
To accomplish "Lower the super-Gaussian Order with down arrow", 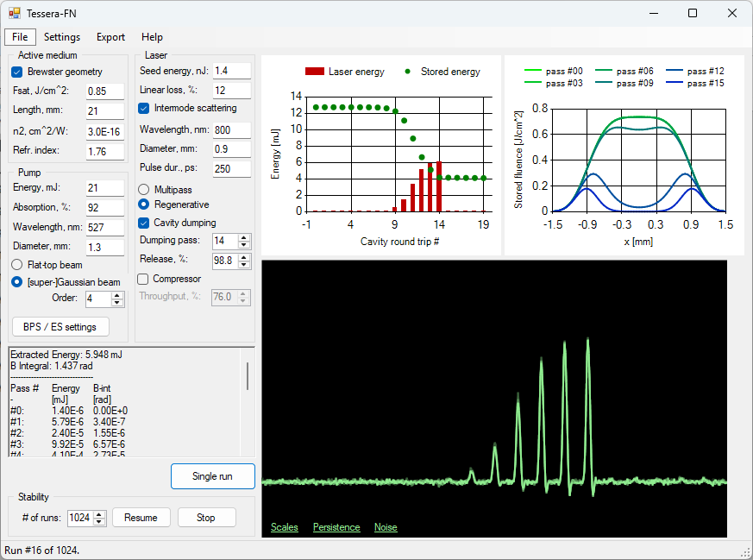I will pyautogui.click(x=117, y=303).
